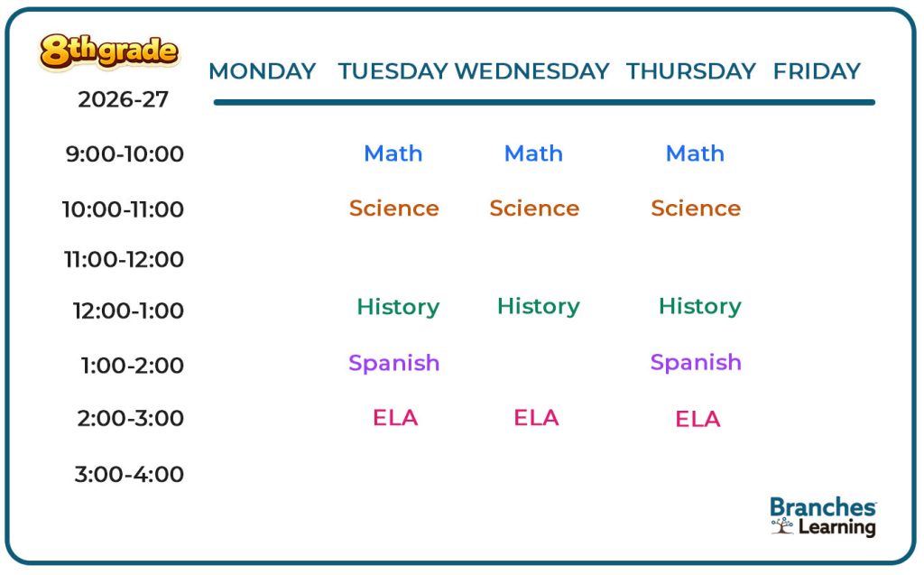Select the Monday column header
924x575 pixels.
click(x=262, y=71)
